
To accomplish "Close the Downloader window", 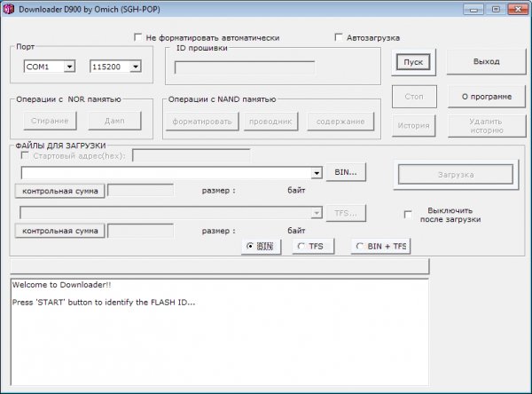I will pos(518,9).
